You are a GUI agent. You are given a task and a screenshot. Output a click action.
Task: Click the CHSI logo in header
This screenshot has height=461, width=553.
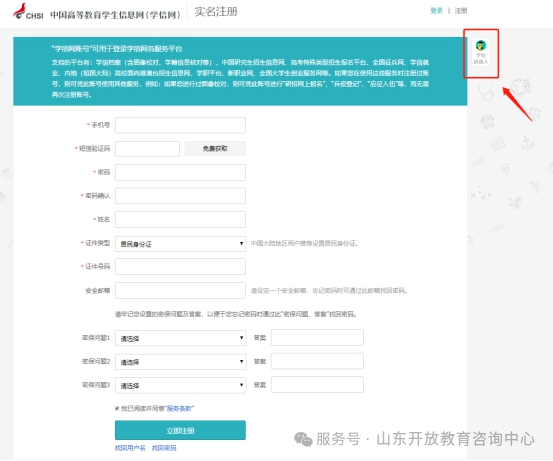28,12
